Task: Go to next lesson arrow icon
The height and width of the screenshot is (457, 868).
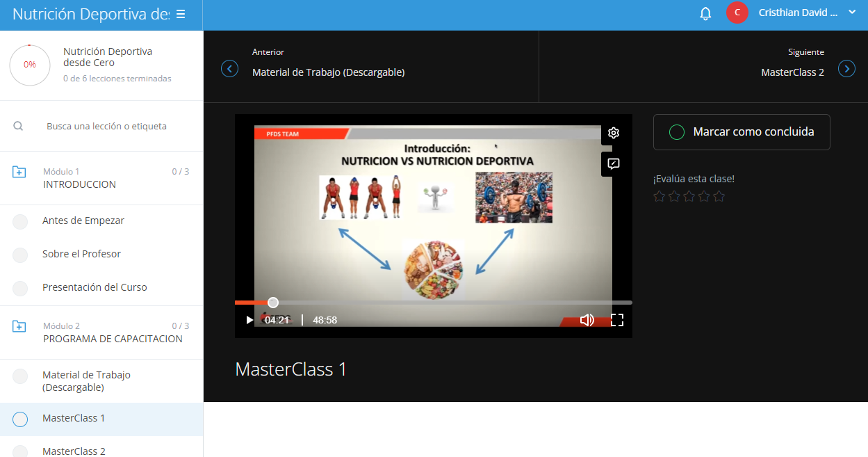Action: [x=846, y=69]
